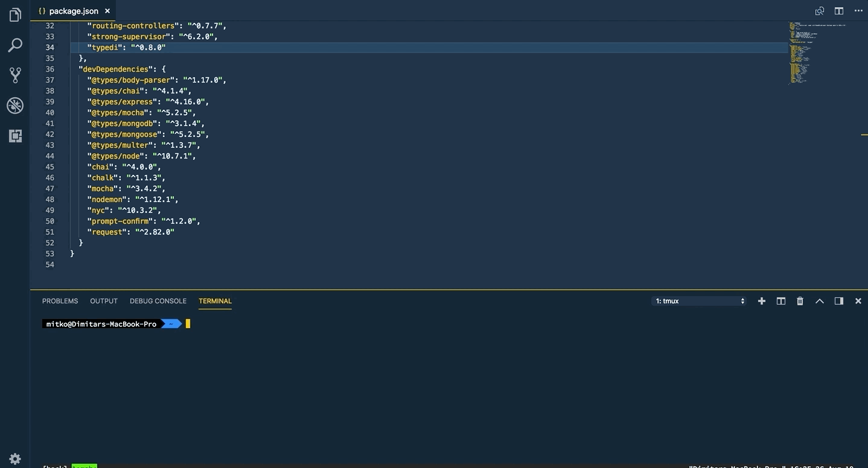
Task: Create a new terminal with the plus icon
Action: tap(761, 300)
